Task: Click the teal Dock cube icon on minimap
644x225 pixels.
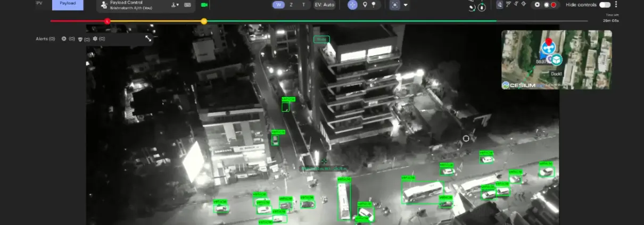Action: tap(556, 61)
